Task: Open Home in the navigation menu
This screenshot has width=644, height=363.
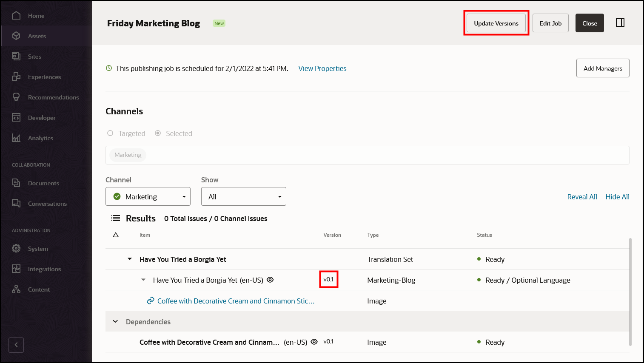Action: 36,16
